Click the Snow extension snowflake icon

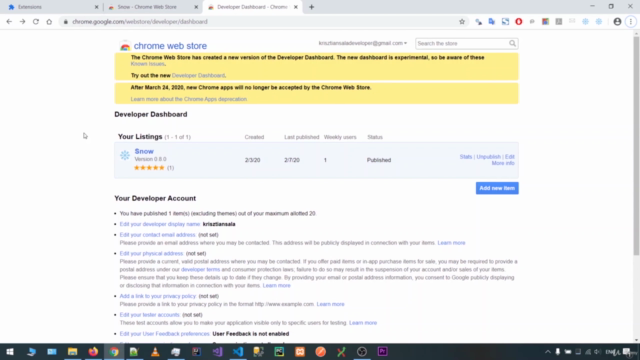point(125,155)
